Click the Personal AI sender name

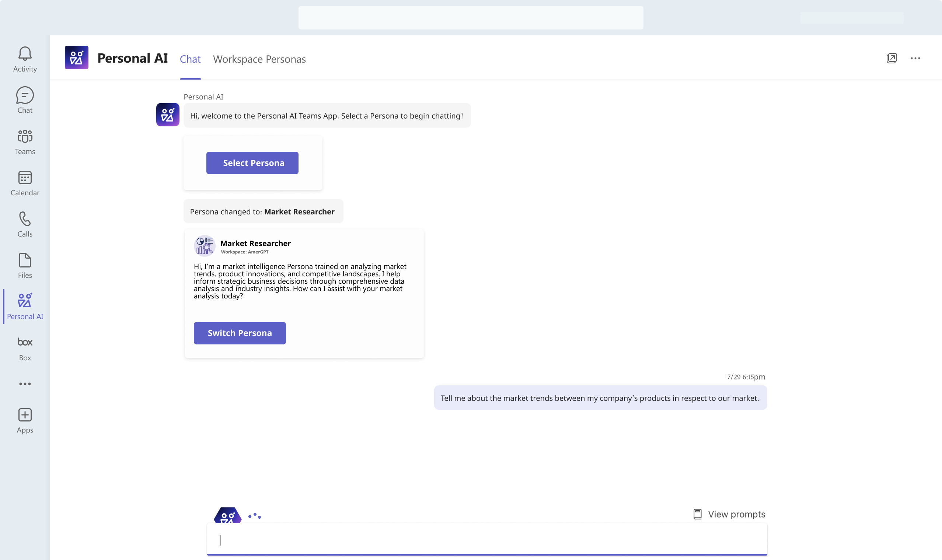tap(203, 97)
